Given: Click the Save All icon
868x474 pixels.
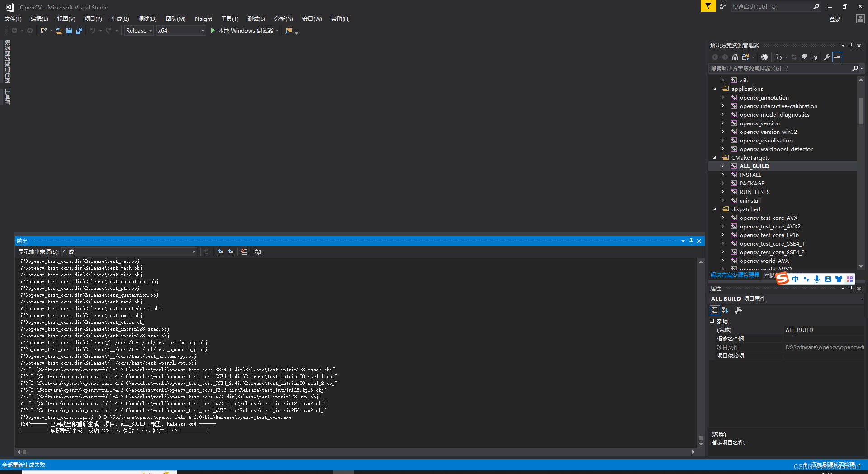Looking at the screenshot, I should [x=79, y=30].
